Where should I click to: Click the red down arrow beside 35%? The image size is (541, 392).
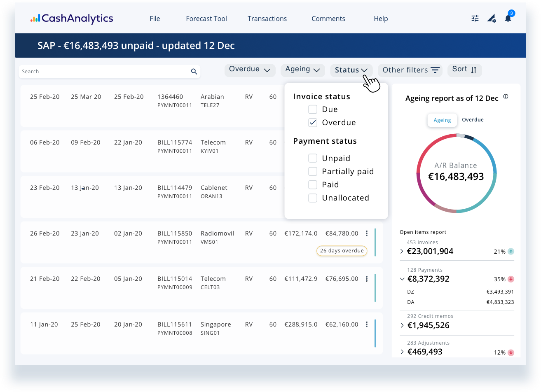[x=511, y=279]
